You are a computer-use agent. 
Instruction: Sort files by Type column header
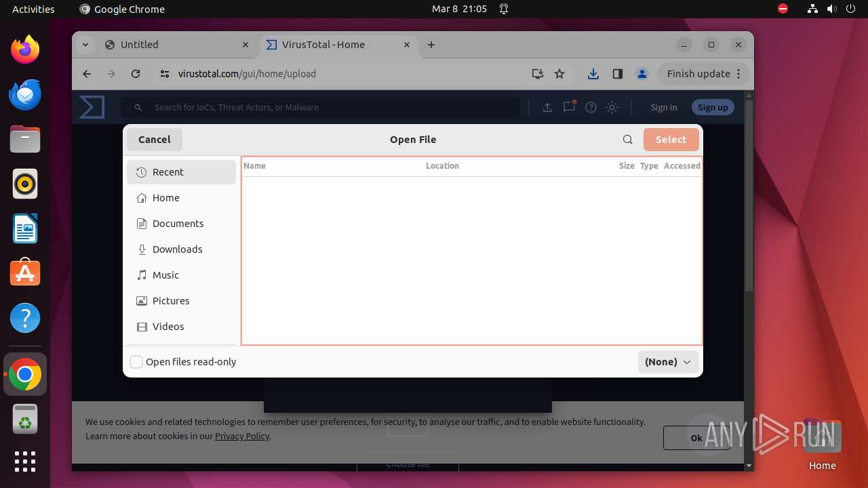coord(649,165)
